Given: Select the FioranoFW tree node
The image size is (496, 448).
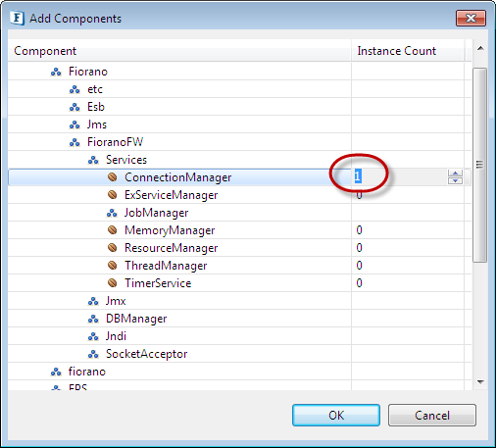Looking at the screenshot, I should tap(115, 142).
